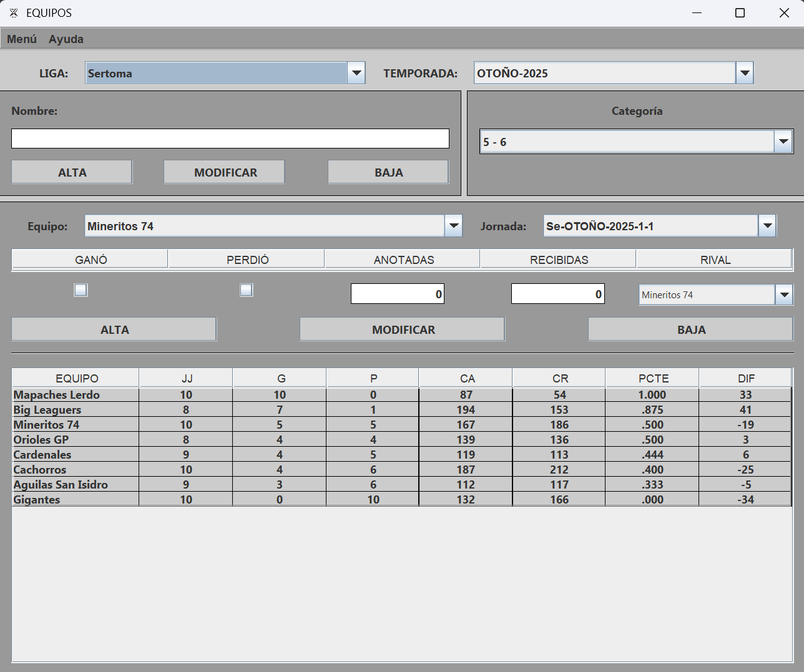
Task: Open the Equipo dropdown showing Mineritos 74
Action: [453, 226]
